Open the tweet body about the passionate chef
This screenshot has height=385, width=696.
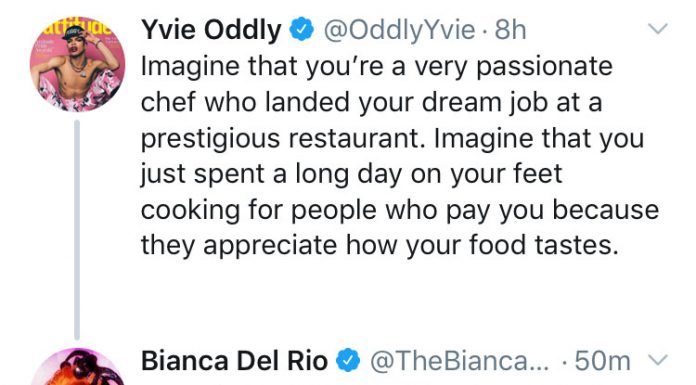[x=399, y=155]
